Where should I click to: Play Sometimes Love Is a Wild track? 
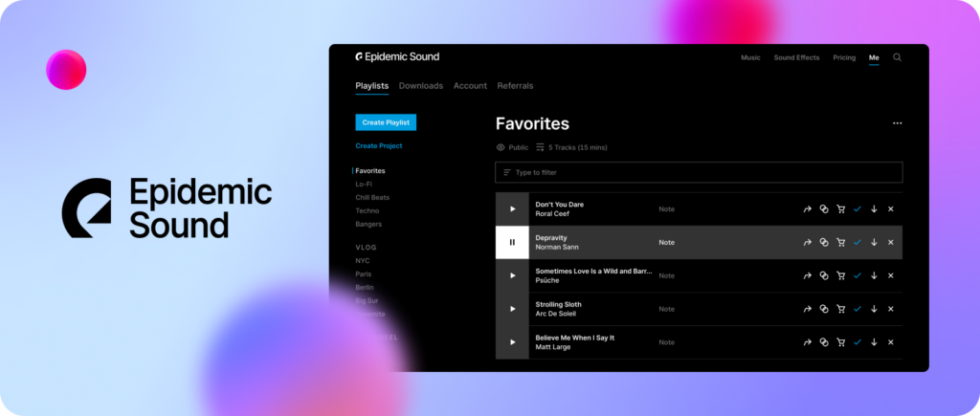(513, 275)
